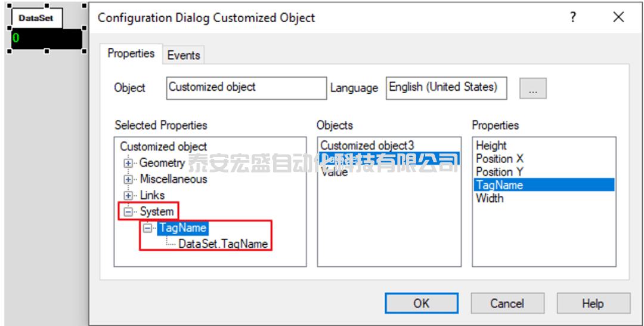
Task: Choose Width in the Properties list
Action: click(490, 198)
